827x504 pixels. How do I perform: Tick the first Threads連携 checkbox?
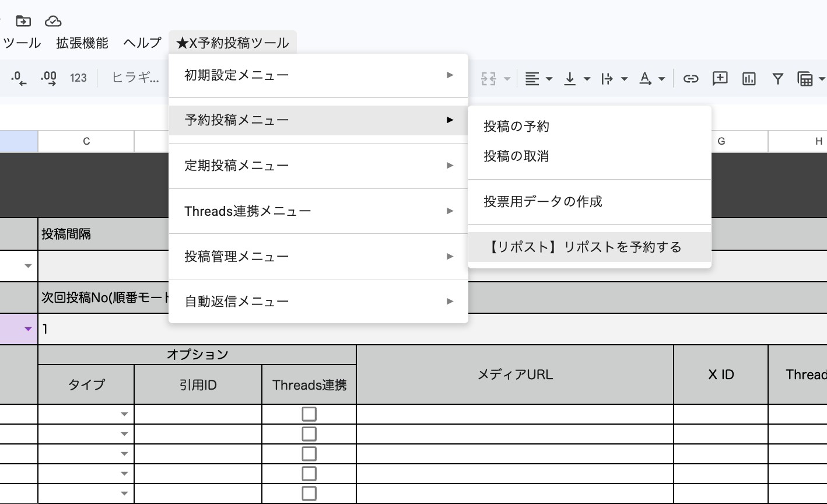coord(309,414)
